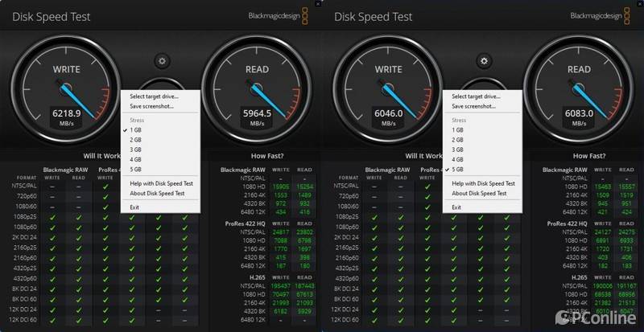This screenshot has height=332, width=644.
Task: Click Exit in the right context menu
Action: coord(456,207)
